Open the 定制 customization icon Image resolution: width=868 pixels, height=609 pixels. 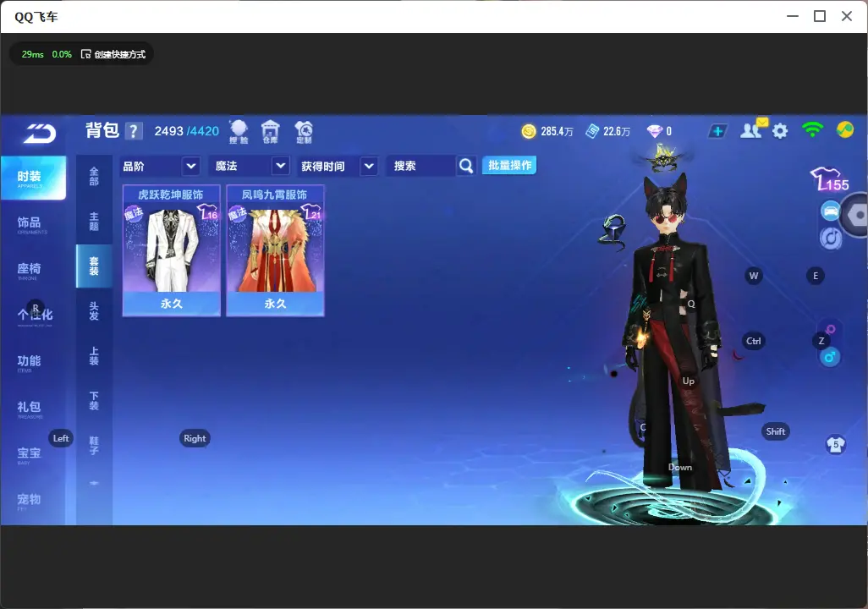click(304, 132)
